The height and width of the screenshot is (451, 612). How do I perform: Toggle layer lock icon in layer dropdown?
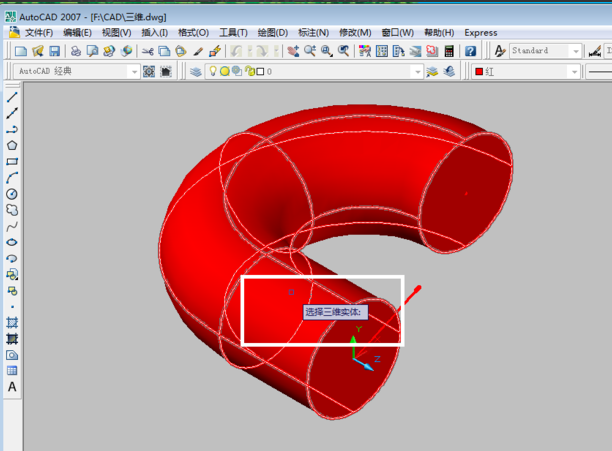pyautogui.click(x=247, y=72)
